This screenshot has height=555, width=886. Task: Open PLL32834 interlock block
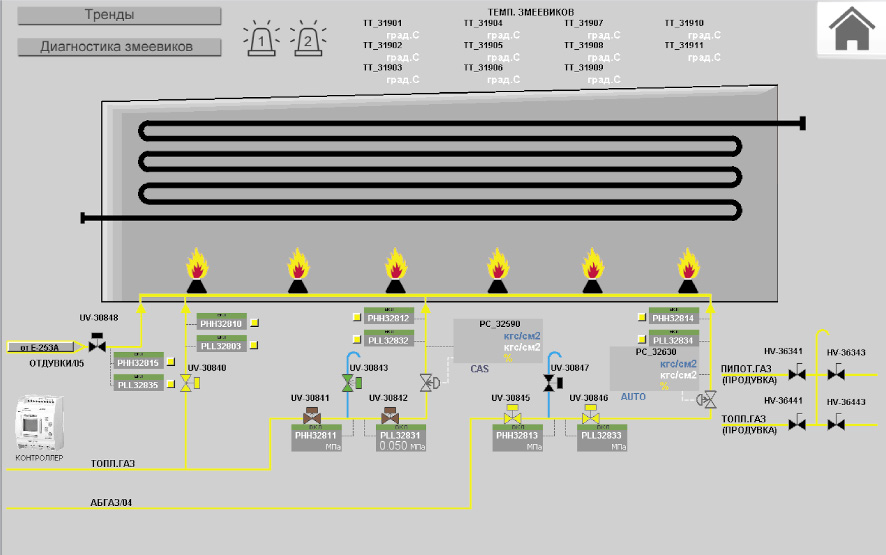pyautogui.click(x=674, y=338)
